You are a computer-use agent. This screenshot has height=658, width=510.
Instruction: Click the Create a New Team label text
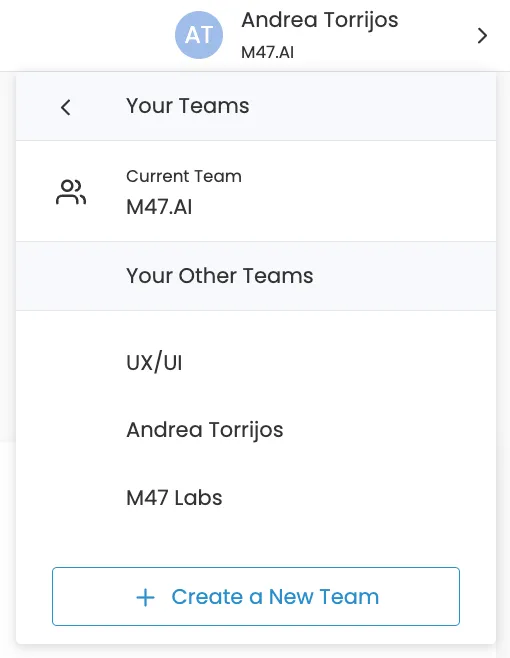tap(275, 597)
